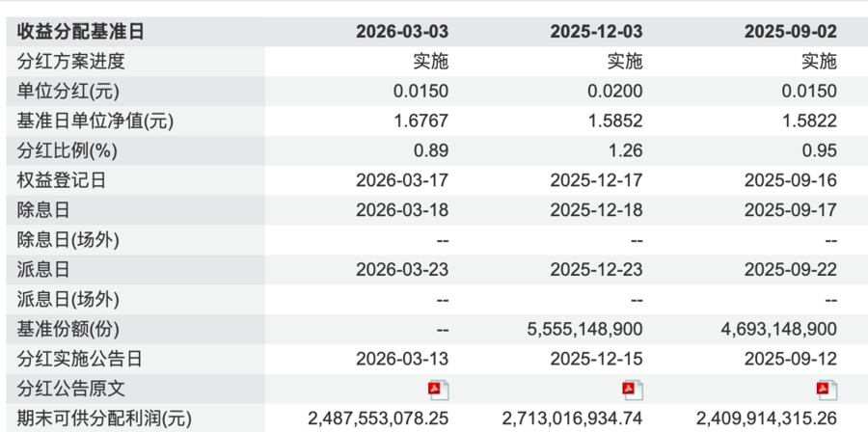868x432 pixels.
Task: Click the 2025-09-02 column header date
Action: point(790,31)
